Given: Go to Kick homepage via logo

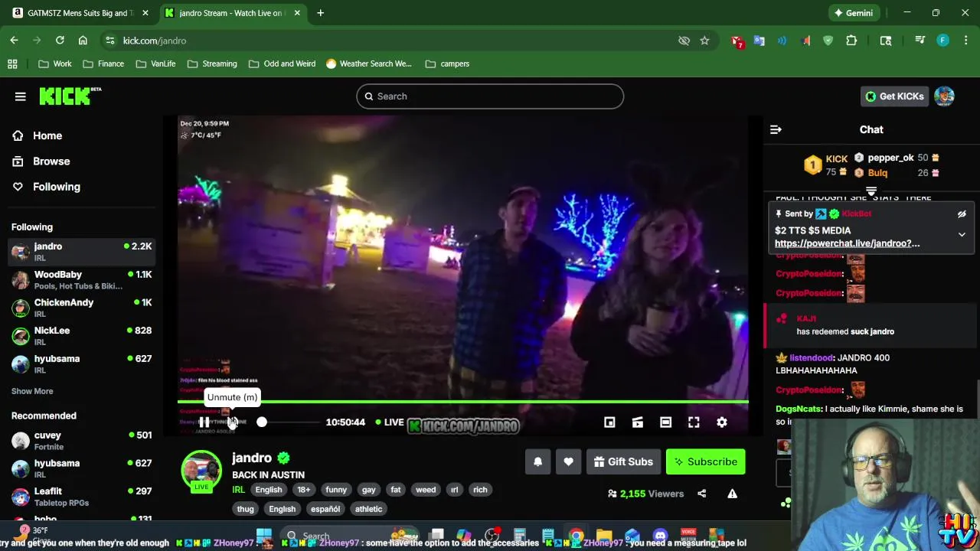Looking at the screenshot, I should click(70, 96).
